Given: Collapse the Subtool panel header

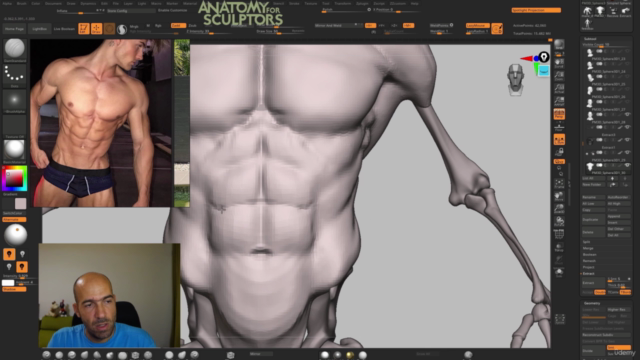Looking at the screenshot, I should point(590,39).
